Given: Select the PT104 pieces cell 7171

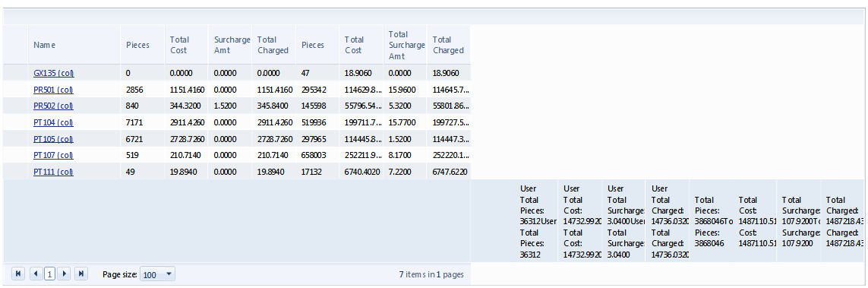Looking at the screenshot, I should (x=134, y=122).
